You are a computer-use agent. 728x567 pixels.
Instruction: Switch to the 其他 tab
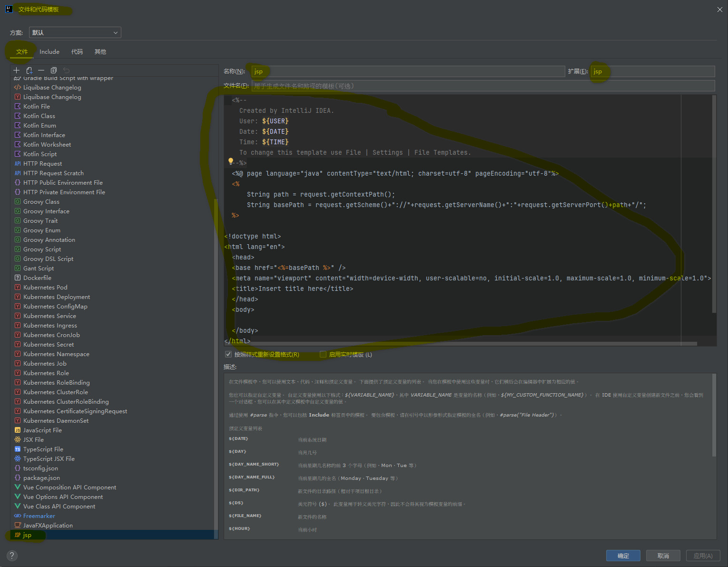point(100,52)
